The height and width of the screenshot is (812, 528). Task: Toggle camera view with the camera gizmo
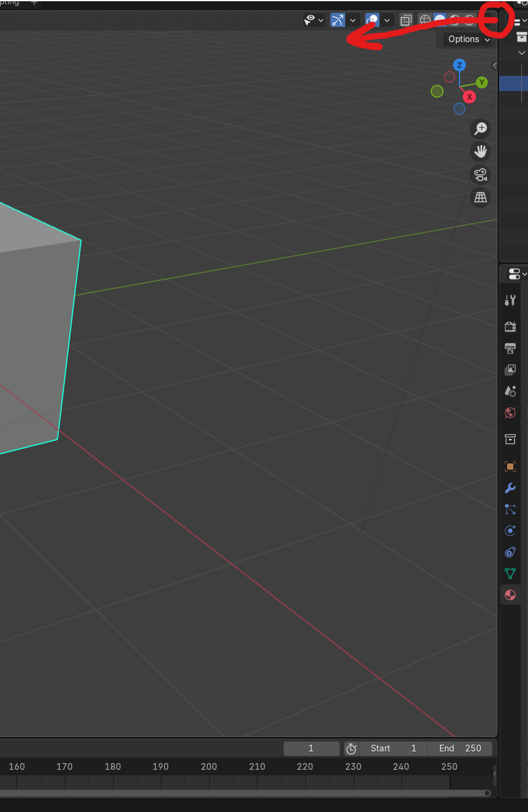pyautogui.click(x=480, y=174)
